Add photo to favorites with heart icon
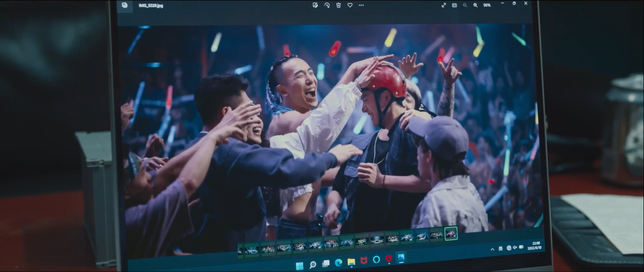The width and height of the screenshot is (644, 272). [349, 5]
